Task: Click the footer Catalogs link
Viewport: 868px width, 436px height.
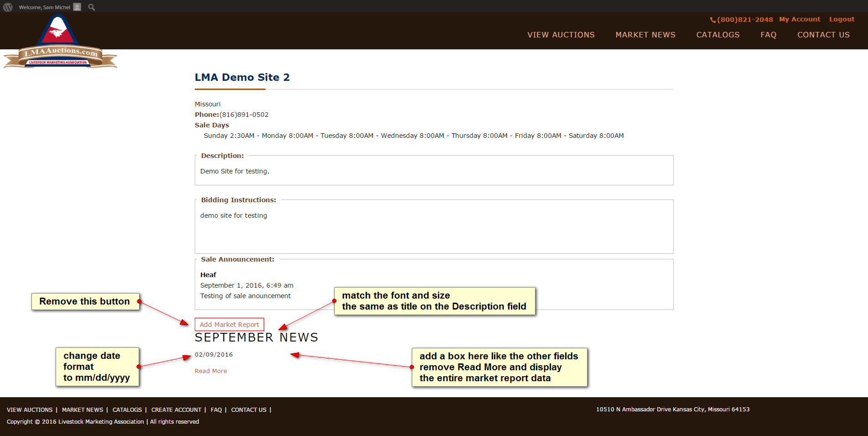Action: (x=127, y=410)
